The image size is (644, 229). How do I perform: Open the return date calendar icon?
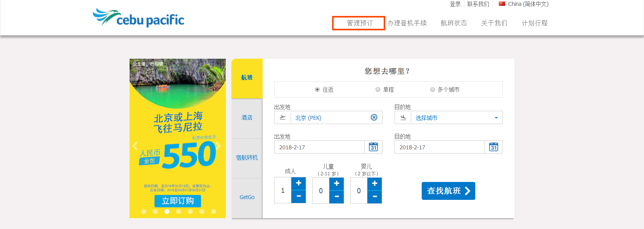(x=493, y=147)
